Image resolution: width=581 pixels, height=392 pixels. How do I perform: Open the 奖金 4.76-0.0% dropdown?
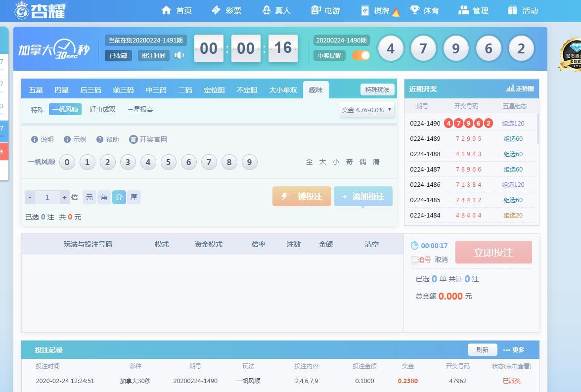366,110
